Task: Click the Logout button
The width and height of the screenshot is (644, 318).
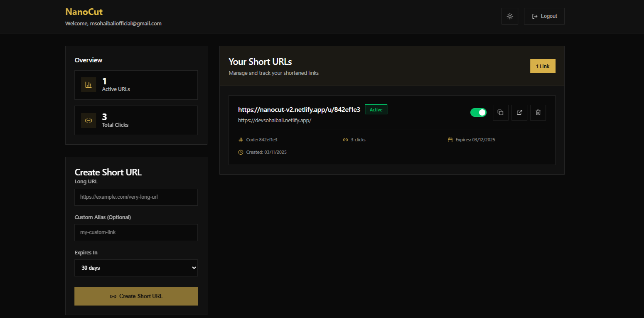Action: [x=544, y=16]
